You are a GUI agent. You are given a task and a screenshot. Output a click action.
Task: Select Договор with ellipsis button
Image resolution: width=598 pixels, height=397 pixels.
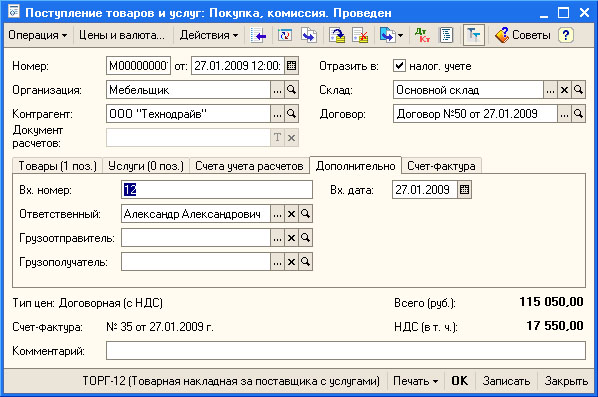564,114
